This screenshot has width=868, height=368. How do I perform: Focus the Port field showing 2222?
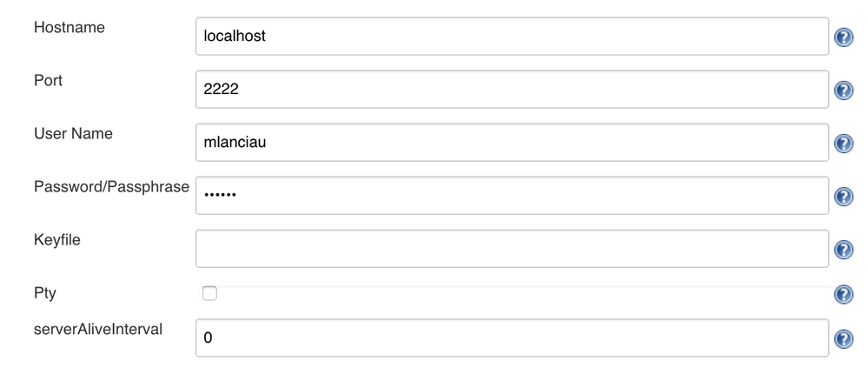pos(512,90)
